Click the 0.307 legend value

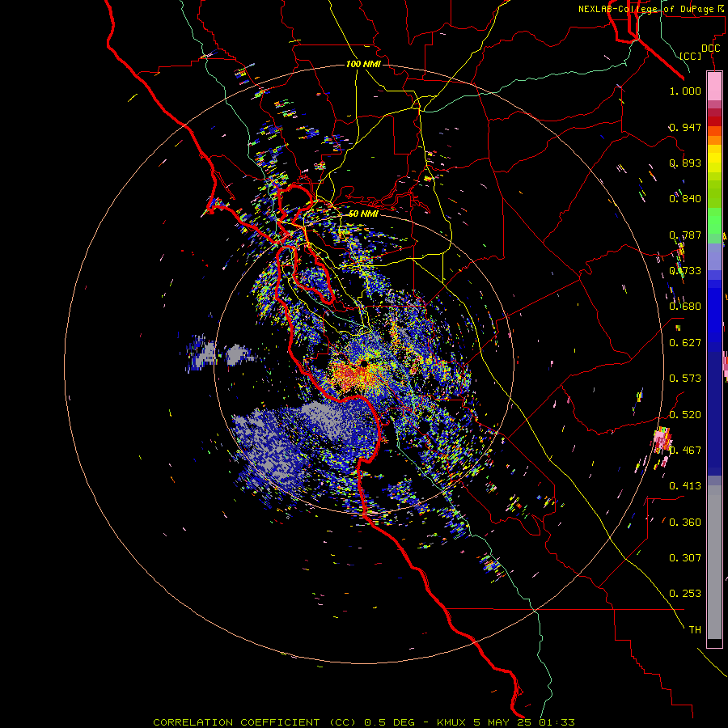click(x=685, y=558)
